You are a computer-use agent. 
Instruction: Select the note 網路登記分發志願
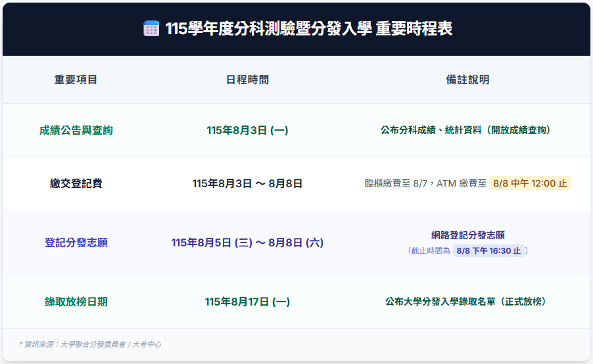tap(468, 235)
